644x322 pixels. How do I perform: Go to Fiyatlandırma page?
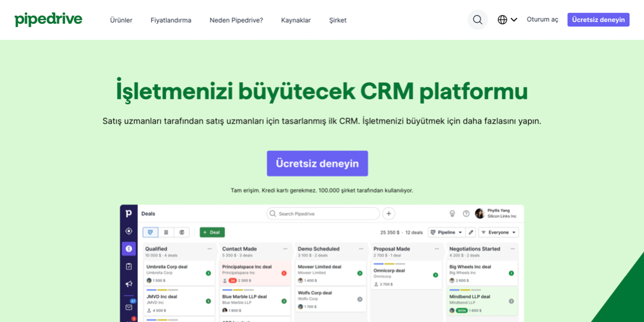(171, 20)
